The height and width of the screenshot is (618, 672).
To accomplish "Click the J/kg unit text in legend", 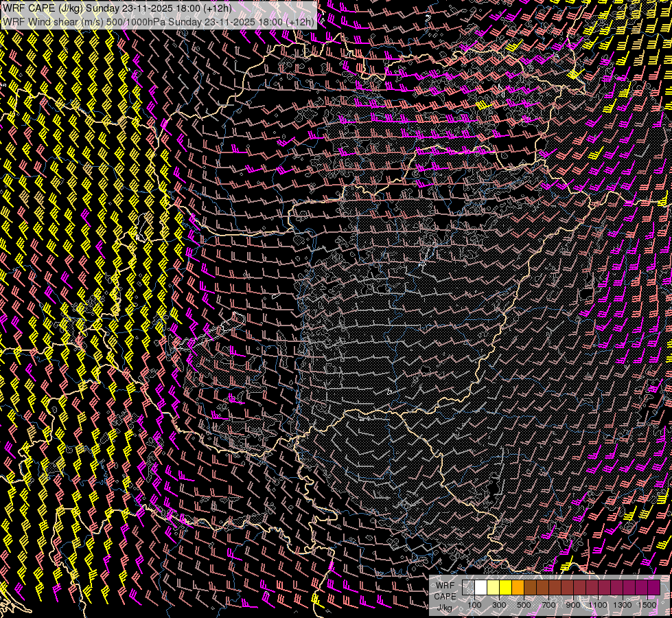I will coord(445,607).
